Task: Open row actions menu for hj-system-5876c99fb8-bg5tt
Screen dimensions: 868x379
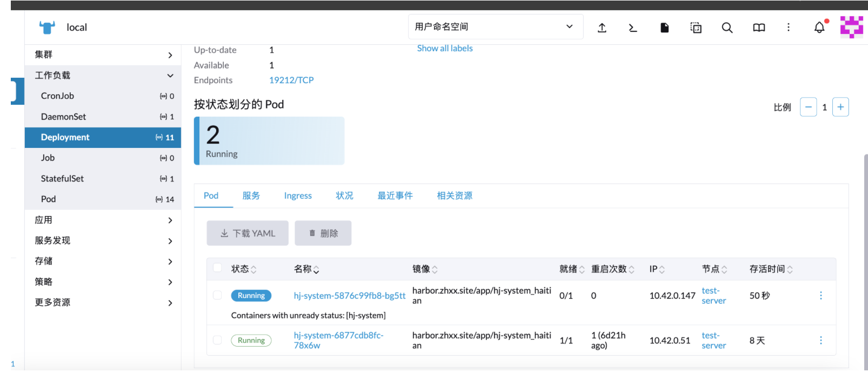Action: coord(820,295)
